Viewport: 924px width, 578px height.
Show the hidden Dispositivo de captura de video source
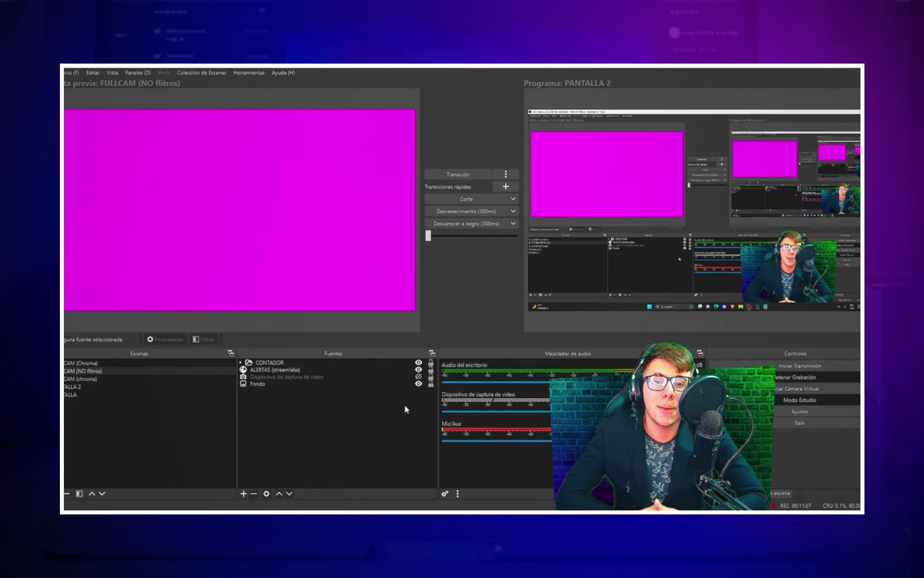(418, 377)
